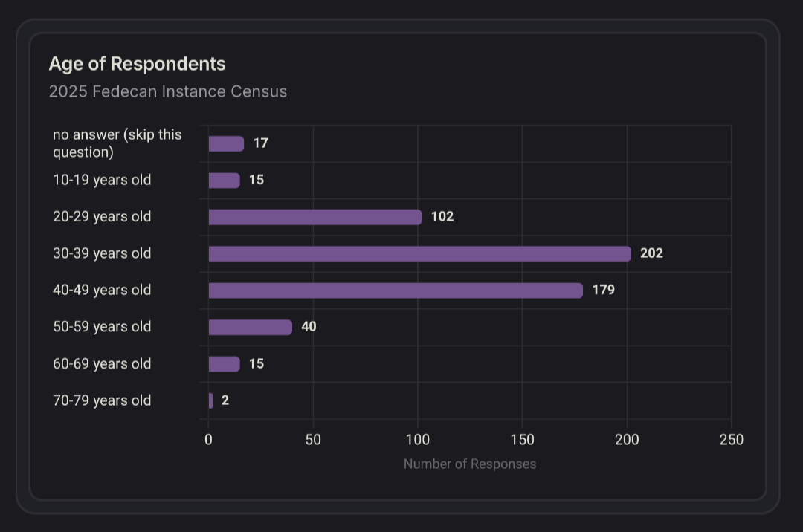The width and height of the screenshot is (803, 532).
Task: Click the 40 value label
Action: click(309, 327)
